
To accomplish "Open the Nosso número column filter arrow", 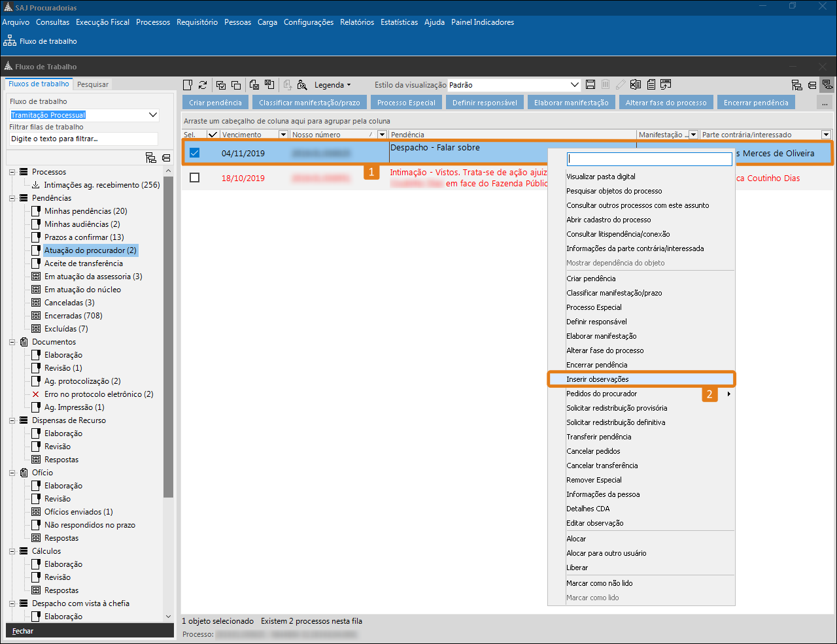I will [x=382, y=135].
